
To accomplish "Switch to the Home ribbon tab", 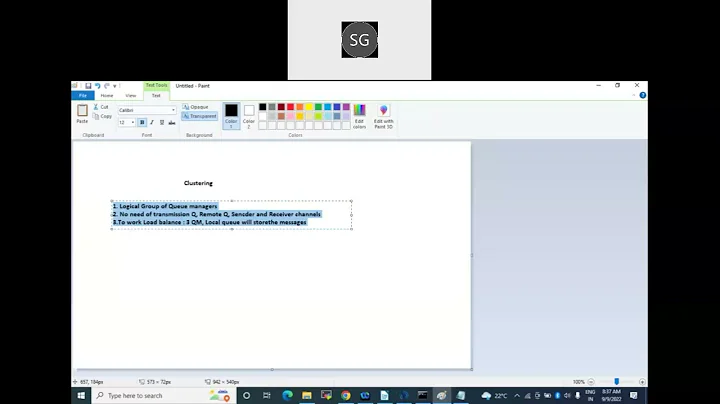I will 107,95.
